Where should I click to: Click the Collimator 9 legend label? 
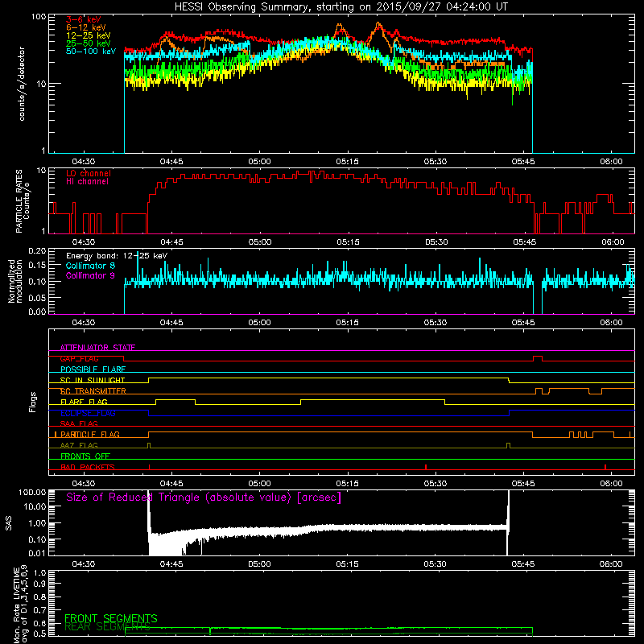[x=90, y=275]
